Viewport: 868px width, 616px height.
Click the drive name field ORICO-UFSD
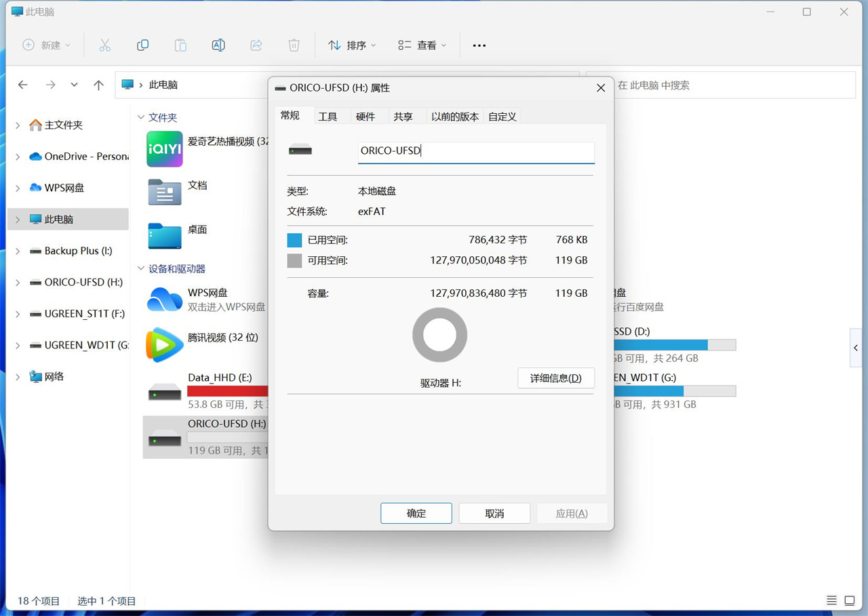tap(476, 152)
